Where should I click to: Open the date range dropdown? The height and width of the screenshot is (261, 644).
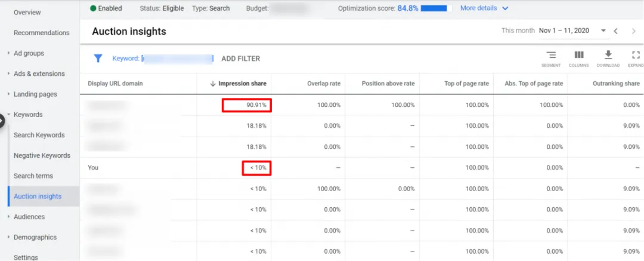point(603,31)
